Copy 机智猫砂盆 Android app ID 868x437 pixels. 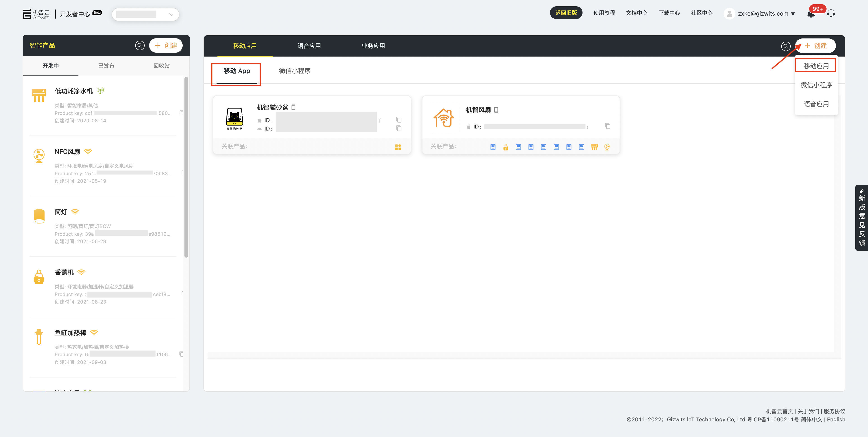point(399,128)
